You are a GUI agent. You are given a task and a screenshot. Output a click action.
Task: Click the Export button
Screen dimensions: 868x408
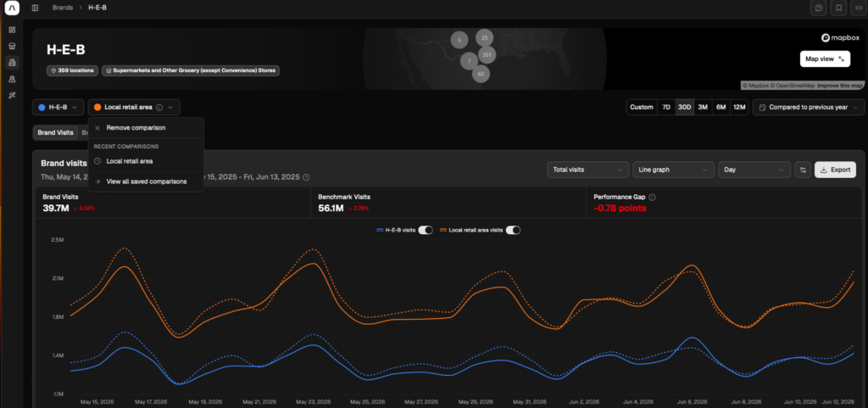pyautogui.click(x=835, y=170)
